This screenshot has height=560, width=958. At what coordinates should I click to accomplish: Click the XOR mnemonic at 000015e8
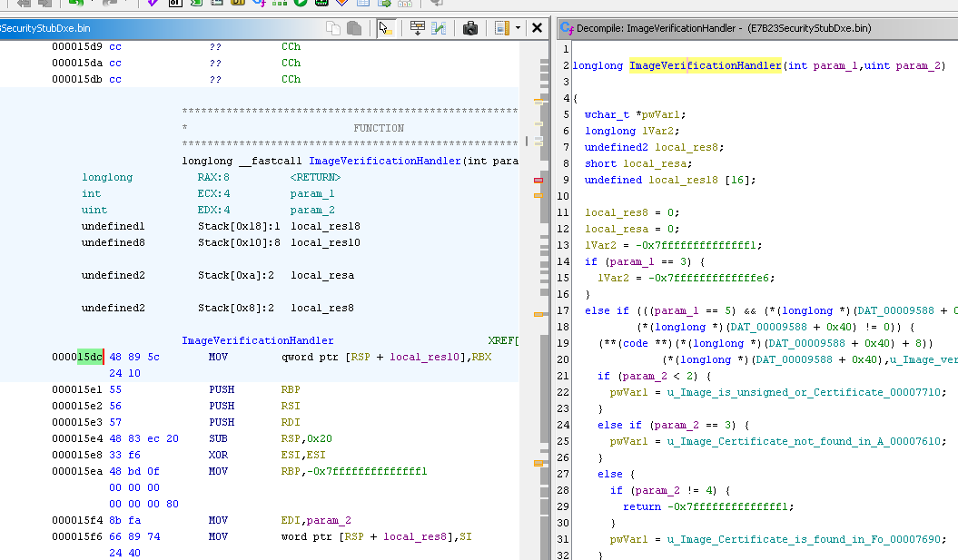(218, 455)
